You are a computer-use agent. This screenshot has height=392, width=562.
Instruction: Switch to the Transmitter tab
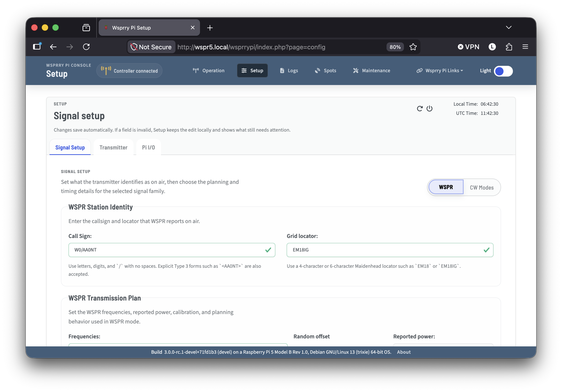[113, 147]
